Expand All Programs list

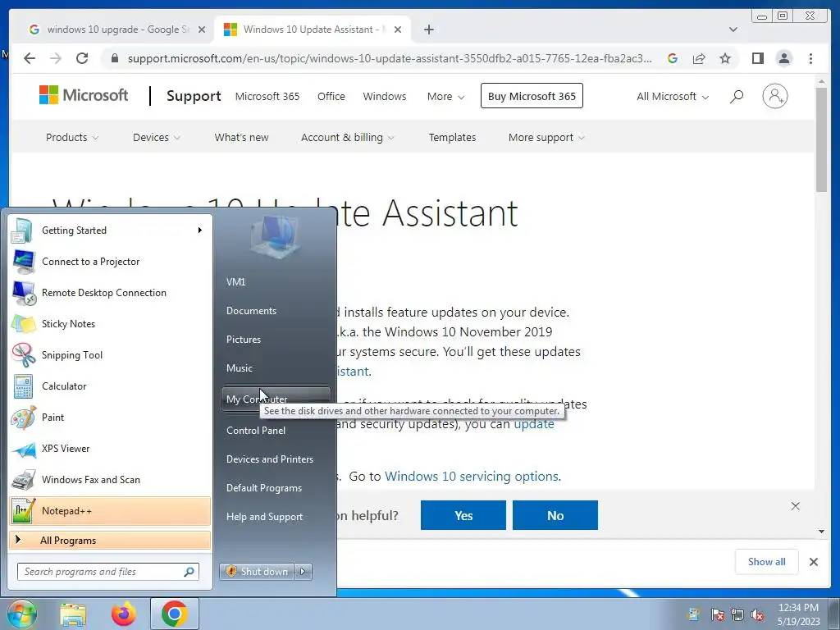point(110,540)
